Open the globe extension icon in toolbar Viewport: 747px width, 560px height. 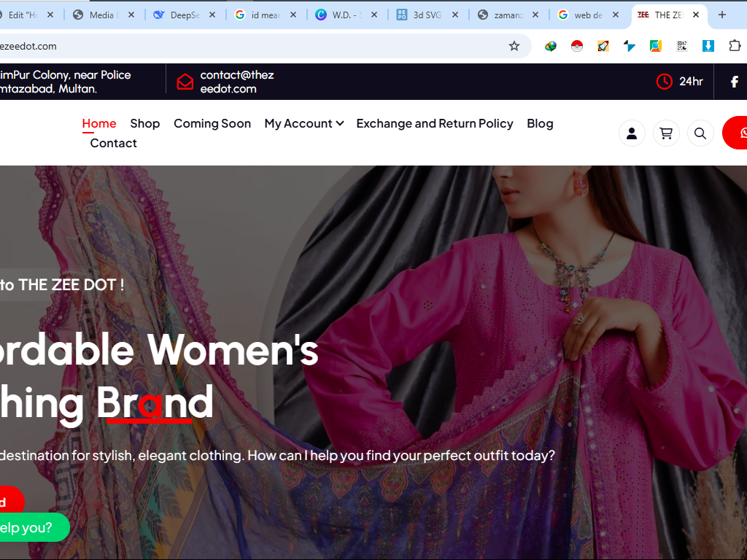pos(551,46)
